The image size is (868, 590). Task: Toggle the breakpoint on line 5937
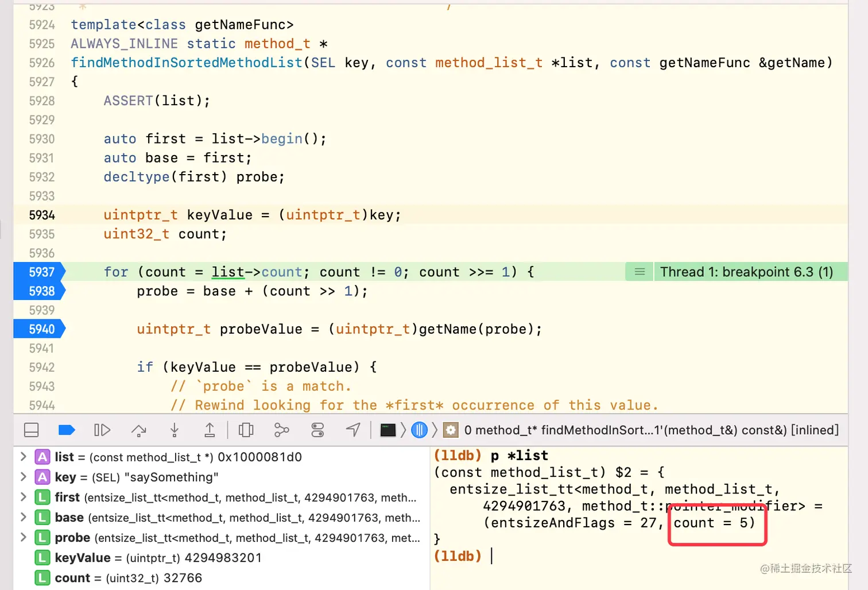click(x=40, y=272)
